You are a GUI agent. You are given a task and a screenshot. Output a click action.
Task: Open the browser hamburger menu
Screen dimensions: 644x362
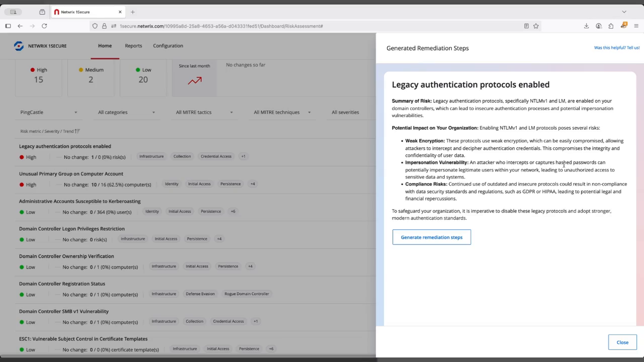636,26
